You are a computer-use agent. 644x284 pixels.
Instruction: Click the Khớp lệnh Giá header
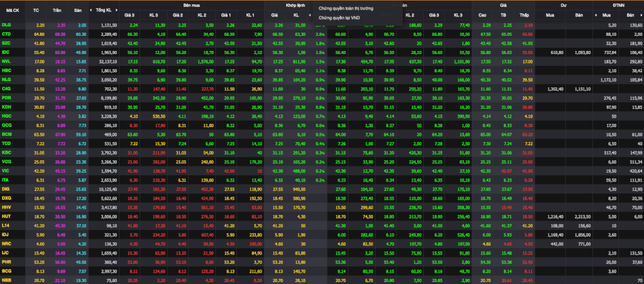tap(274, 15)
